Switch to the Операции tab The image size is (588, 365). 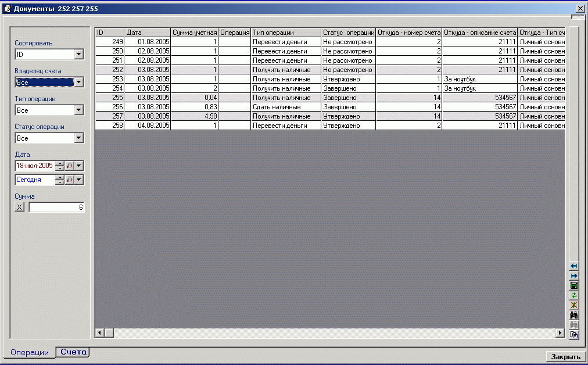30,352
